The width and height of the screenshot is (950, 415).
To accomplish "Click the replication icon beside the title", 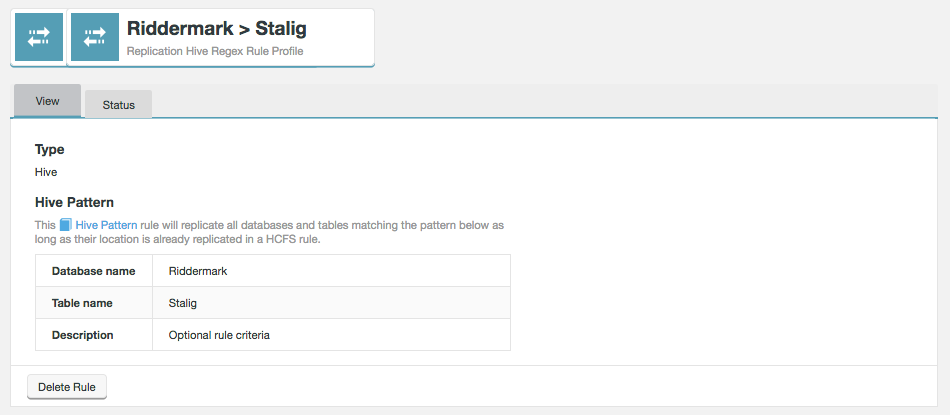I will coord(95,37).
